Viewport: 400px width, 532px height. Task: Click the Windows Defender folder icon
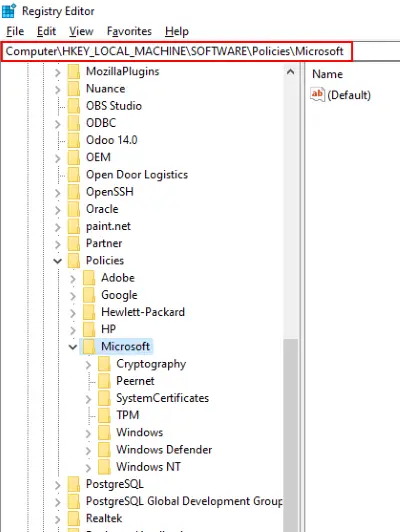point(104,450)
